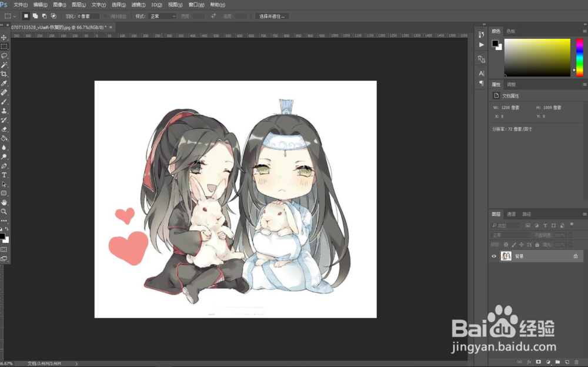
Task: Click delete layer trash icon
Action: (577, 362)
